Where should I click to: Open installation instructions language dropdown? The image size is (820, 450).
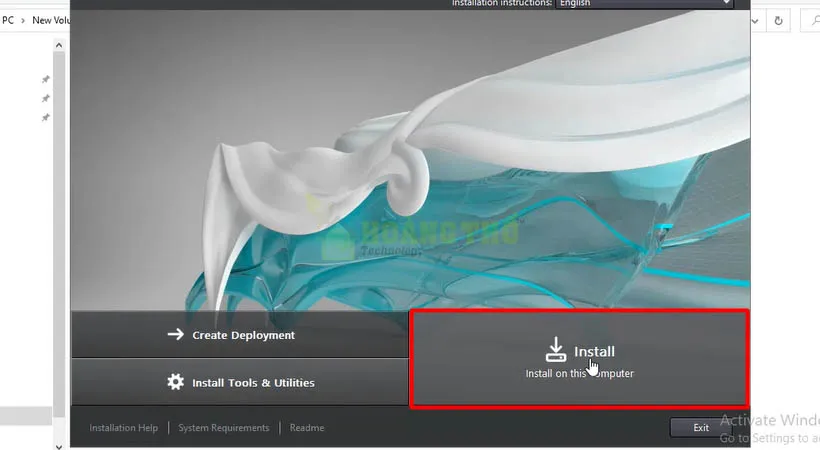pyautogui.click(x=644, y=4)
